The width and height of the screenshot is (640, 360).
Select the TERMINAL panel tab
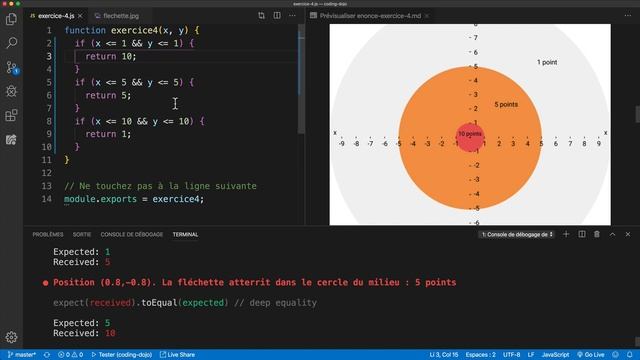click(185, 234)
